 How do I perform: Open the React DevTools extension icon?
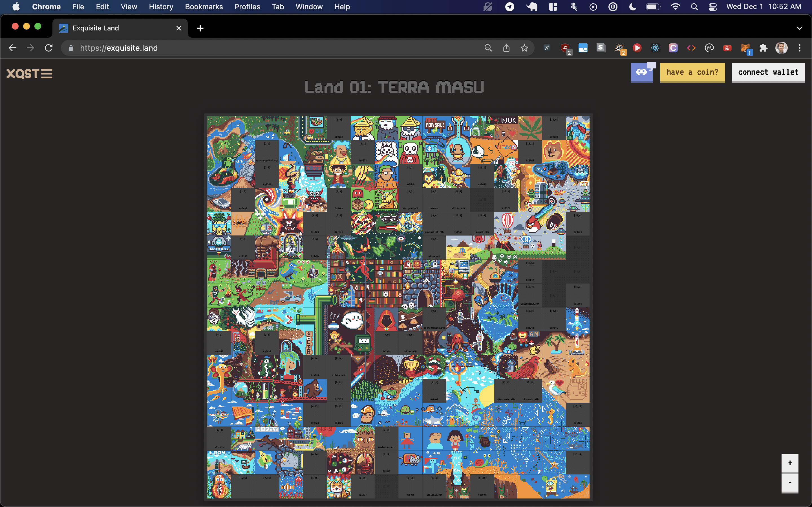[655, 48]
